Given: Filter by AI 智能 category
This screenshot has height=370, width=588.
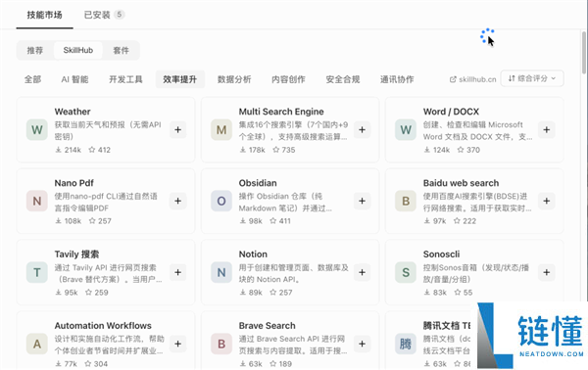Looking at the screenshot, I should click(x=74, y=79).
